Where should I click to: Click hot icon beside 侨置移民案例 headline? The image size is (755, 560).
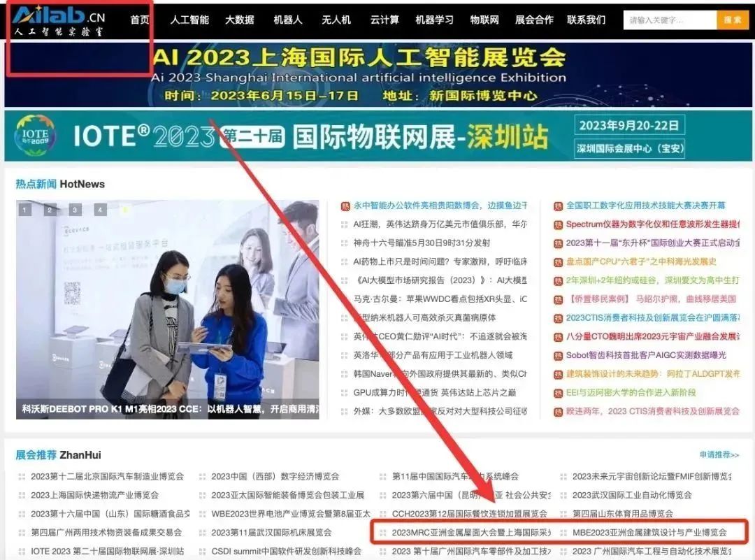coord(558,299)
